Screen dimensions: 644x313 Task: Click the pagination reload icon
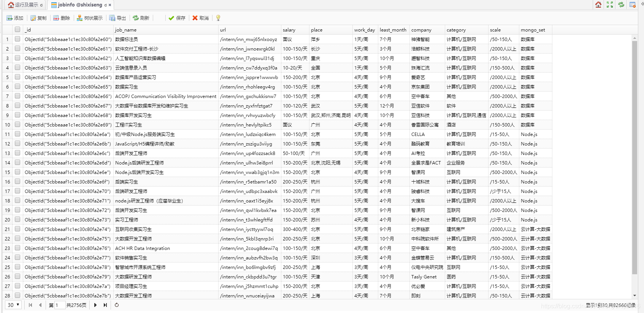click(117, 305)
